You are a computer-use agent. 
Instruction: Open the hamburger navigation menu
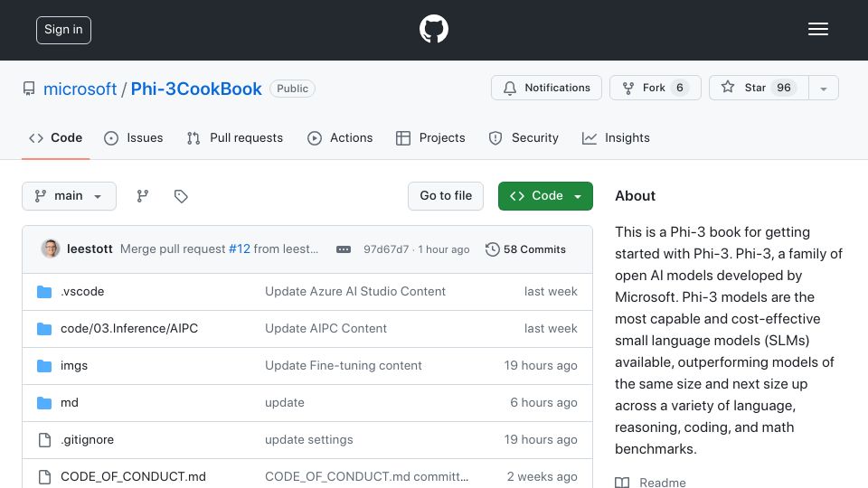pos(817,29)
